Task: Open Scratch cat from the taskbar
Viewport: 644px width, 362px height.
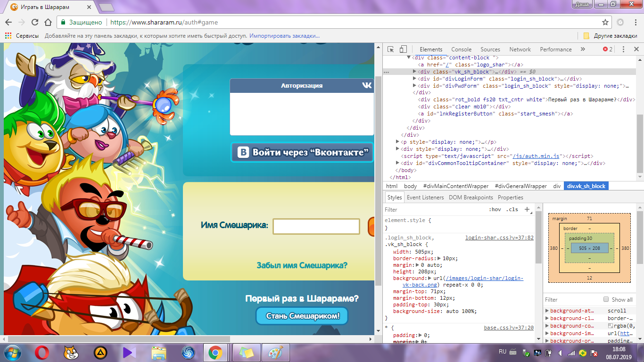Action: pyautogui.click(x=71, y=352)
